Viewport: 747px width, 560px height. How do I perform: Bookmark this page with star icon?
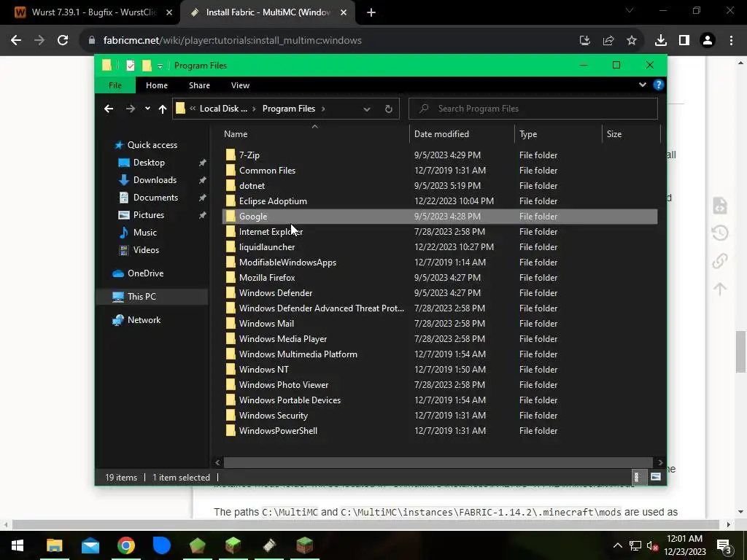pos(632,41)
